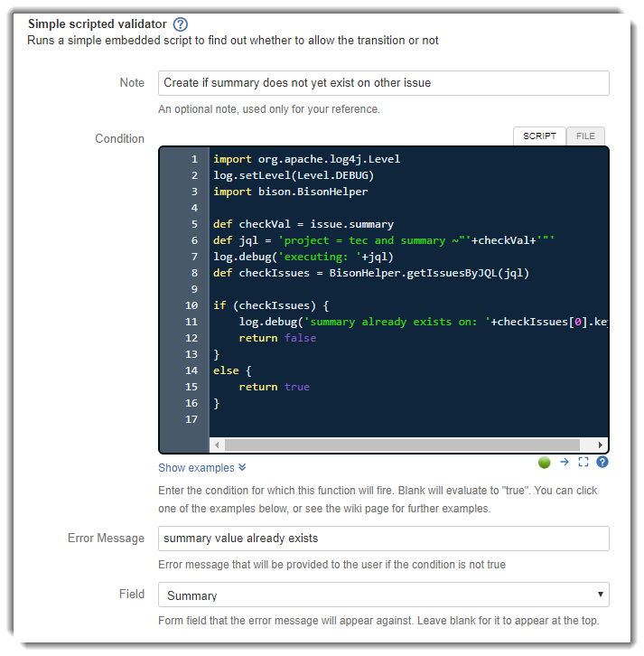Click the green script status indicator
The width and height of the screenshot is (644, 656).
pyautogui.click(x=544, y=463)
